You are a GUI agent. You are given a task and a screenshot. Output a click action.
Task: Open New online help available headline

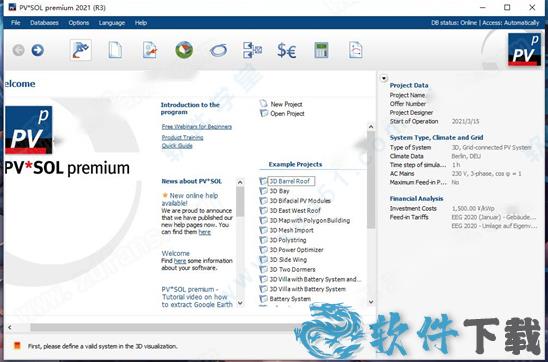tap(190, 199)
